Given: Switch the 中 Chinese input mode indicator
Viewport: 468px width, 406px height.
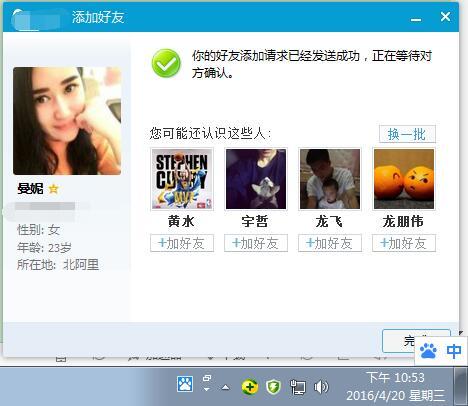Looking at the screenshot, I should point(454,351).
